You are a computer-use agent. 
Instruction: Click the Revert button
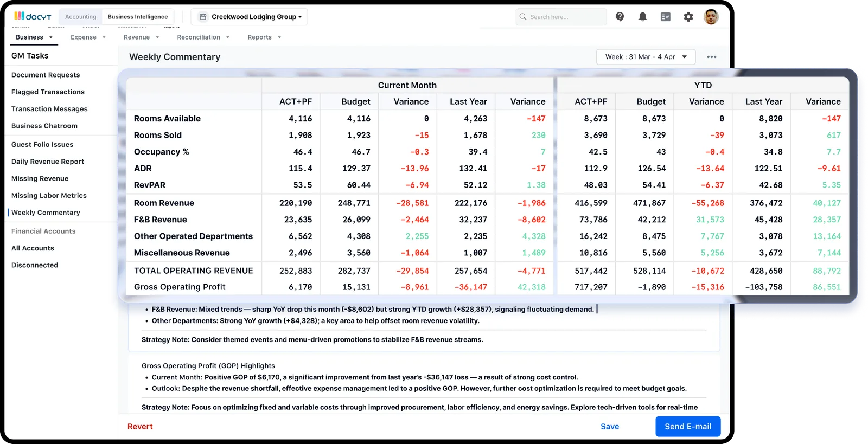click(x=140, y=427)
